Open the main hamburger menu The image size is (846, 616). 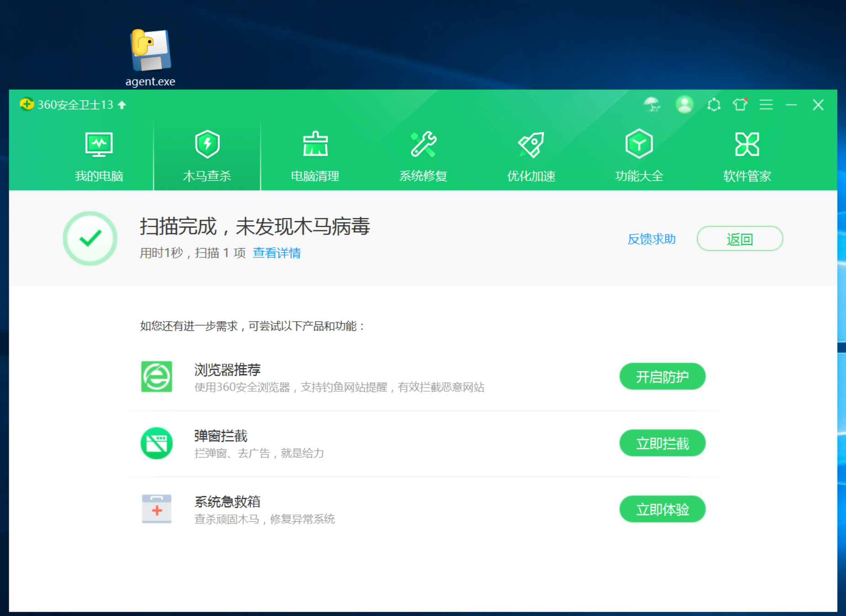tap(766, 105)
